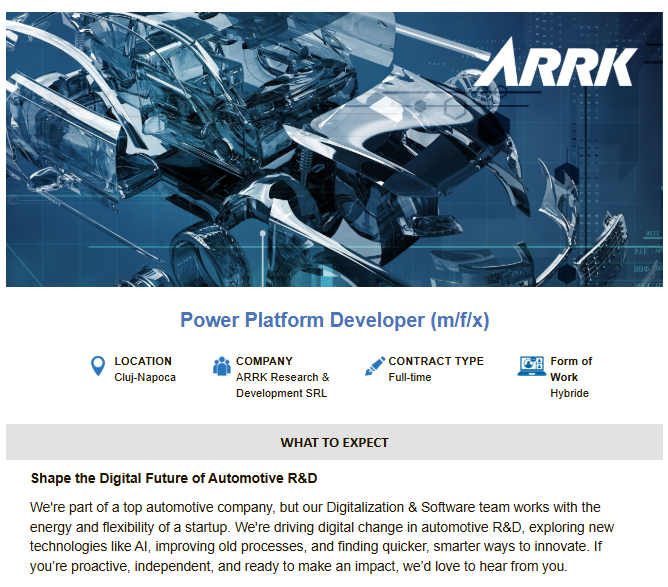Select the Cluj-Napoca location text

coord(145,377)
